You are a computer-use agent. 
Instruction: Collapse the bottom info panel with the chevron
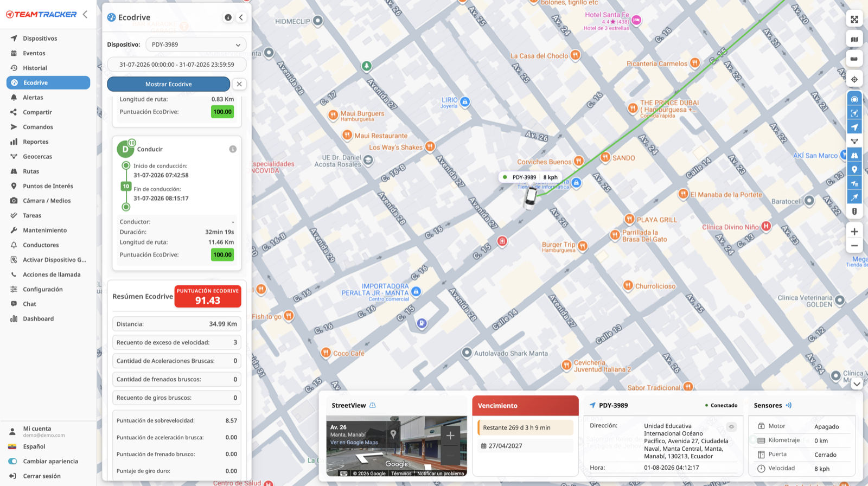point(857,384)
